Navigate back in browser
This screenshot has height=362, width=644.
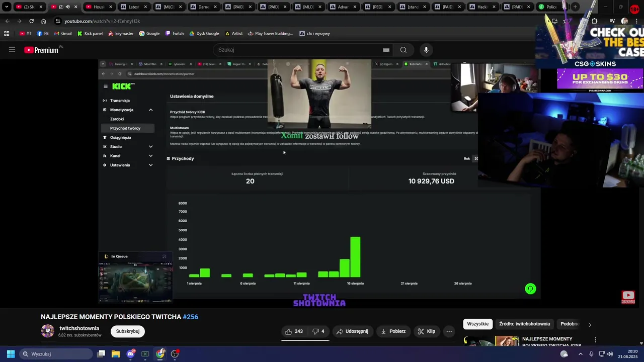[x=7, y=21]
